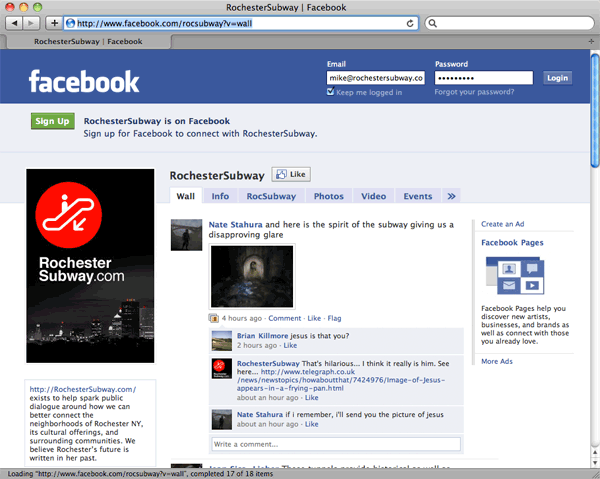Image resolution: width=600 pixels, height=479 pixels.
Task: Select the RochesterSubway | Facebook browser tab
Action: point(88,41)
